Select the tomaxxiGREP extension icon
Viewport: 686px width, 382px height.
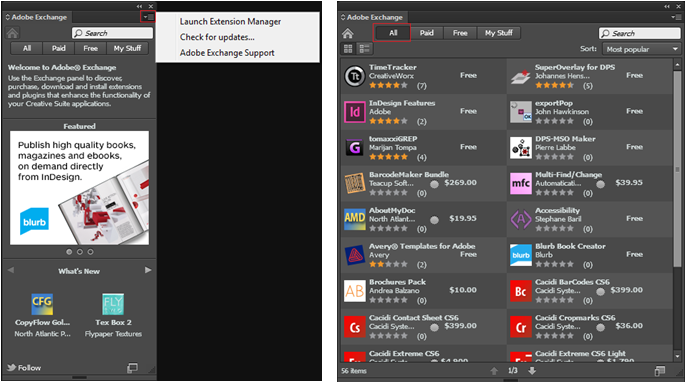[x=354, y=147]
